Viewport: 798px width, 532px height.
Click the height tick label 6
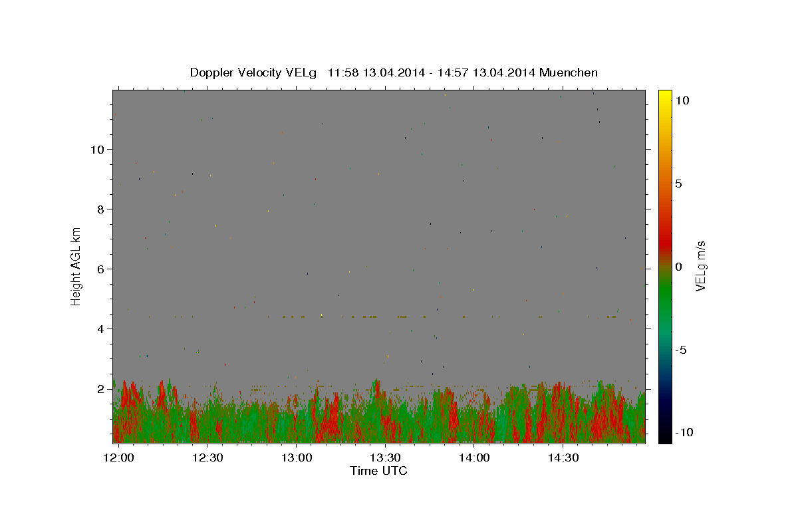point(101,269)
